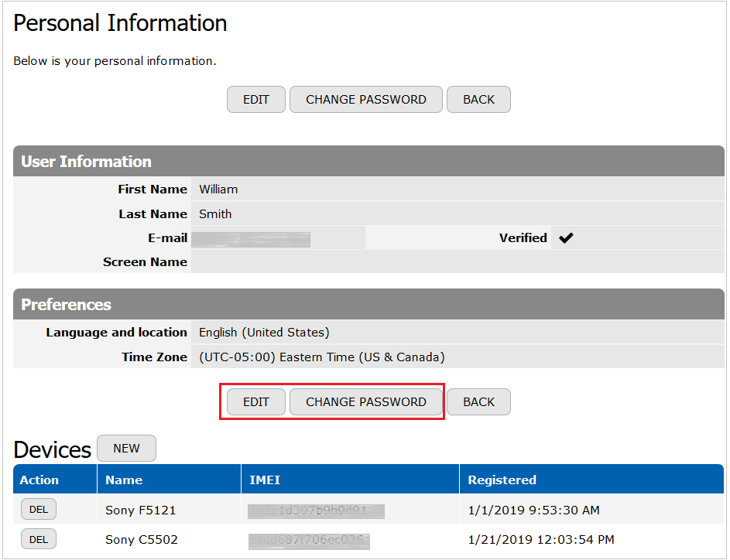The width and height of the screenshot is (730, 560).
Task: Click the empty Screen Name value field
Action: click(458, 262)
